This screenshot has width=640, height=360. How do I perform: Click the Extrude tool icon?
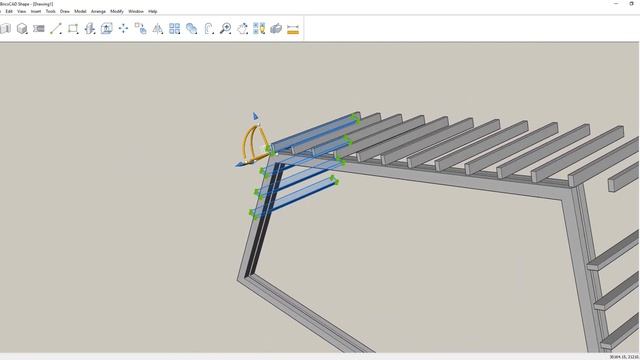90,28
